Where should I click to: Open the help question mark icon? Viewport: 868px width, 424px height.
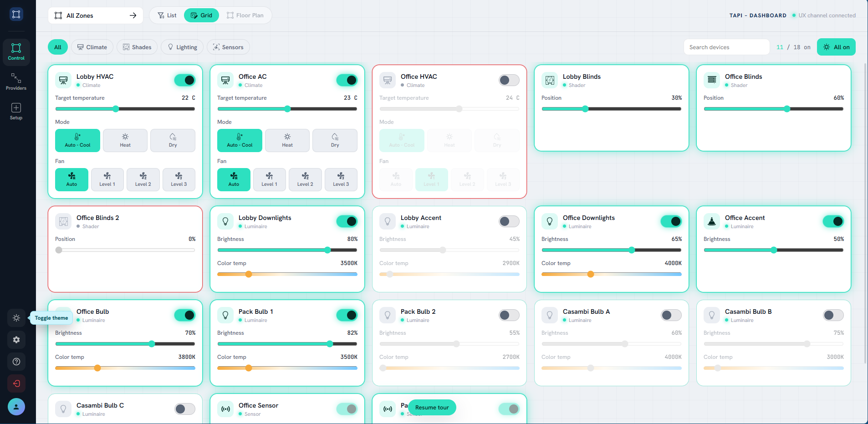click(16, 362)
